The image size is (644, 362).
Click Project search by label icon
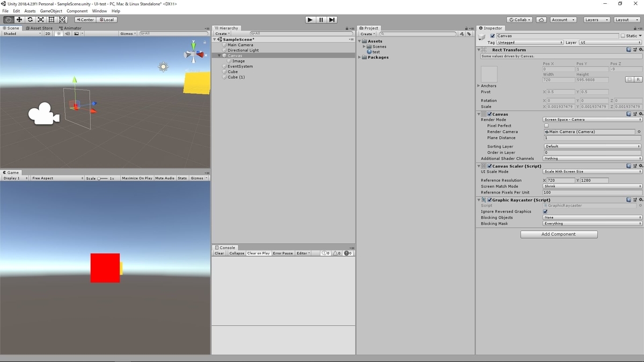469,34
